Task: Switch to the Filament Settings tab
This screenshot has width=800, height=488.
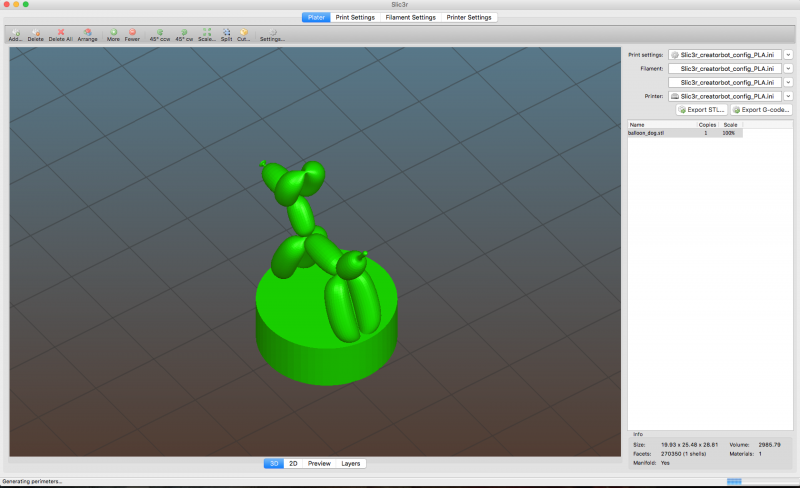Action: click(x=410, y=17)
